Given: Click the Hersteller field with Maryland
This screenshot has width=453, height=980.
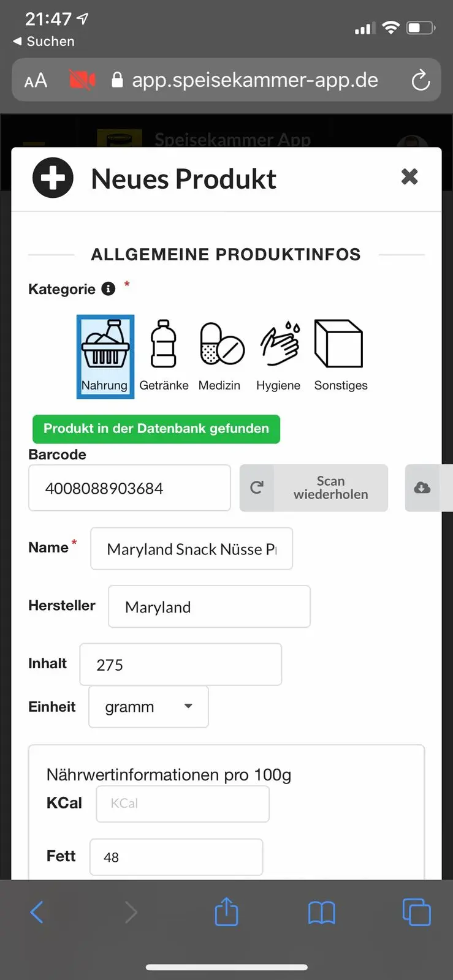Looking at the screenshot, I should 209,606.
